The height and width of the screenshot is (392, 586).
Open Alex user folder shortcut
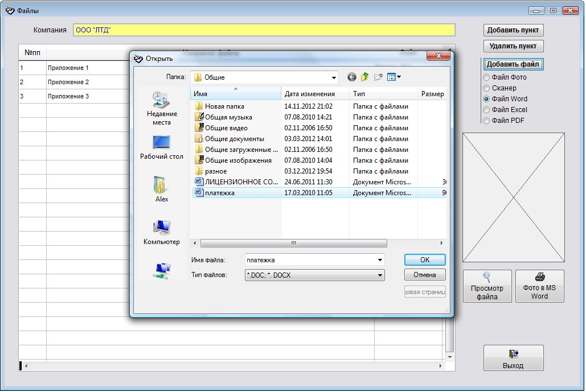[x=162, y=189]
